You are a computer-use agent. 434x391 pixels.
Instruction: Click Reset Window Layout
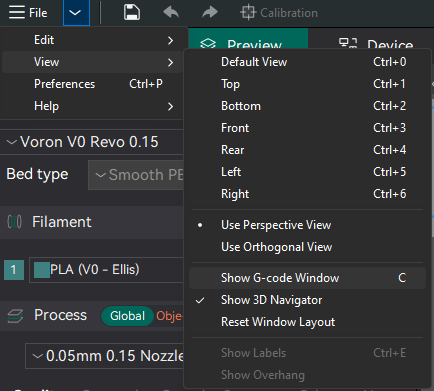click(307, 322)
